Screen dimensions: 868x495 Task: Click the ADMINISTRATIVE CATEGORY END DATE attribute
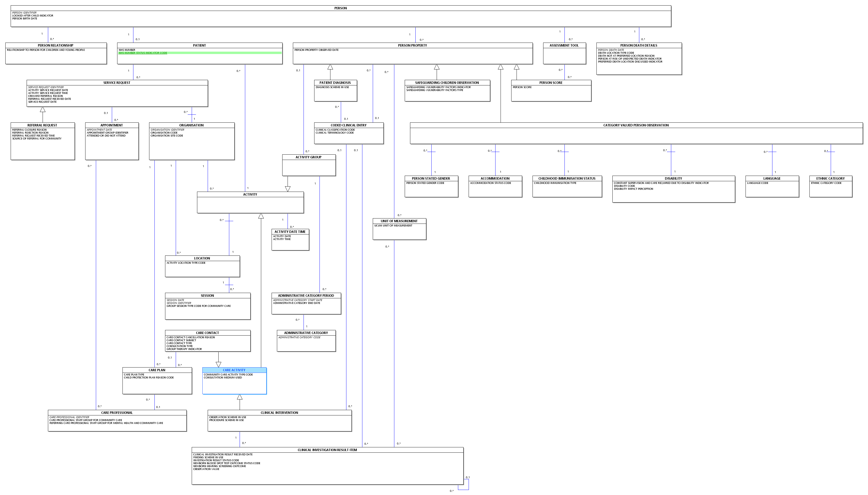[297, 303]
